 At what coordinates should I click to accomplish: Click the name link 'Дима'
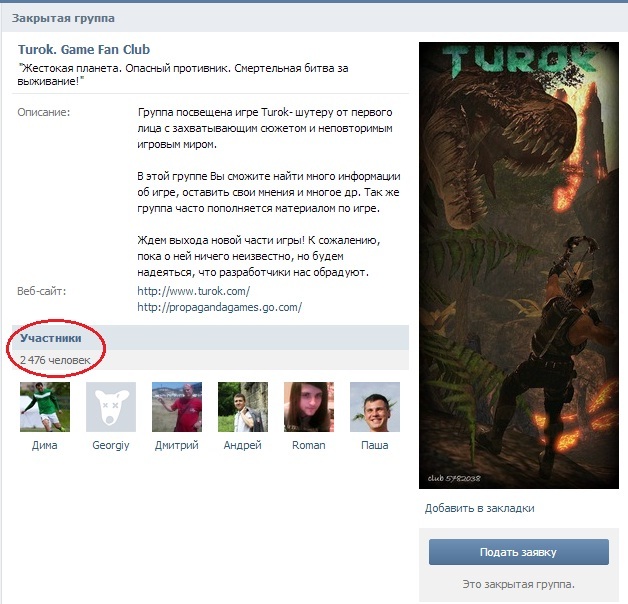(44, 445)
